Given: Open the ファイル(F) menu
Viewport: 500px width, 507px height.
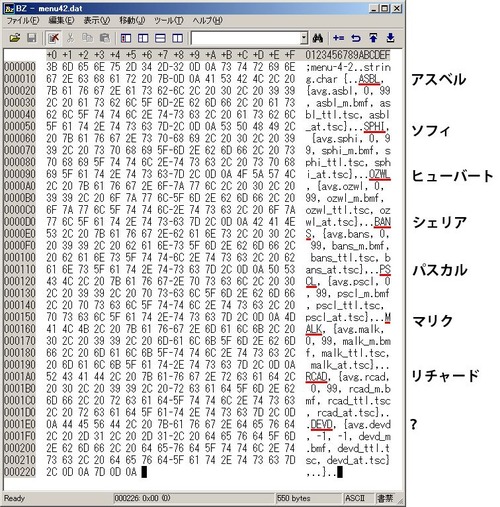Looking at the screenshot, I should tap(23, 21).
